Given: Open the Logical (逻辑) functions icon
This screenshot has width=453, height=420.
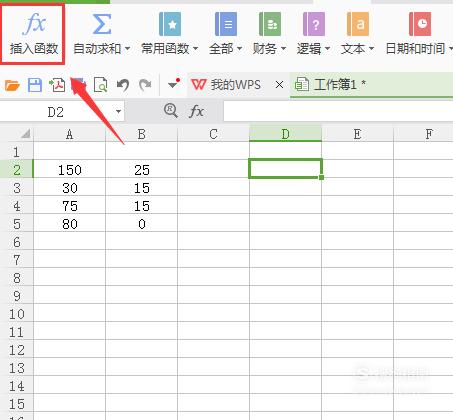Looking at the screenshot, I should click(314, 24).
